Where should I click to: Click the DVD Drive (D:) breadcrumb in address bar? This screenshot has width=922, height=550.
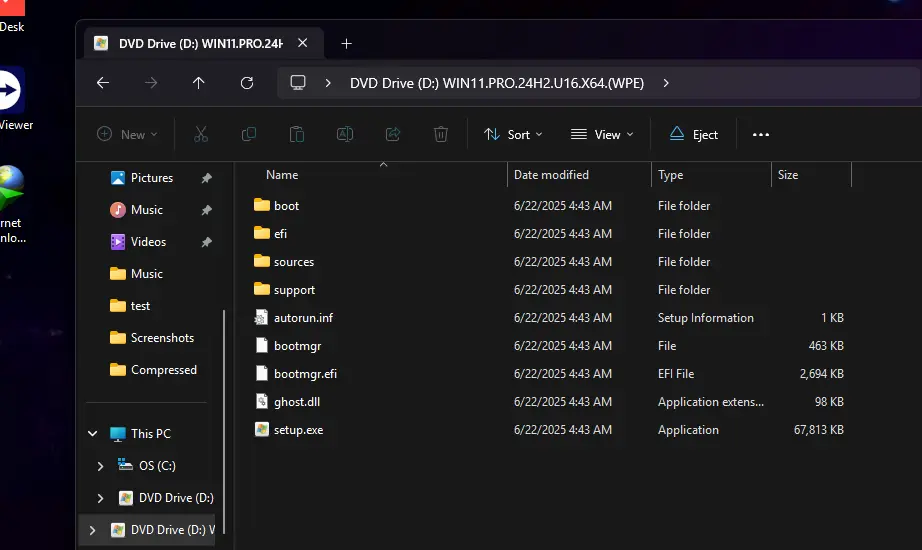click(x=497, y=83)
